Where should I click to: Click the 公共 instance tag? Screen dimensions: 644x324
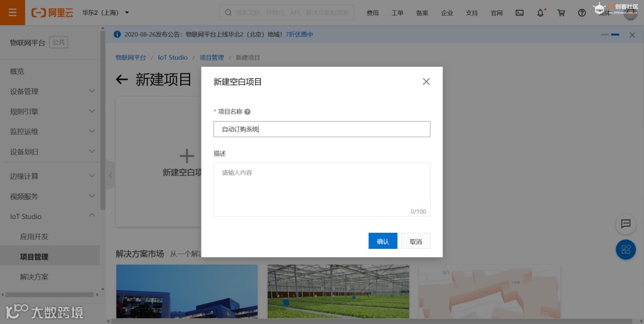pos(58,42)
